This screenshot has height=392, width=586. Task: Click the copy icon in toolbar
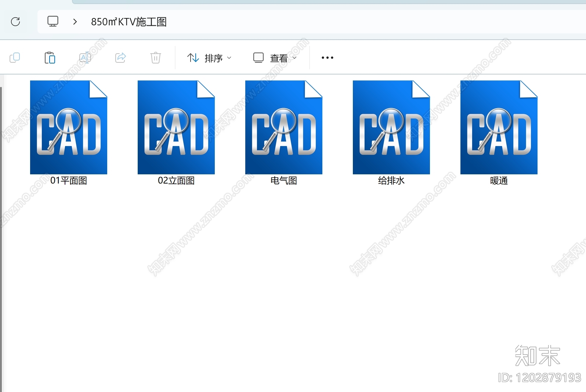pos(15,58)
